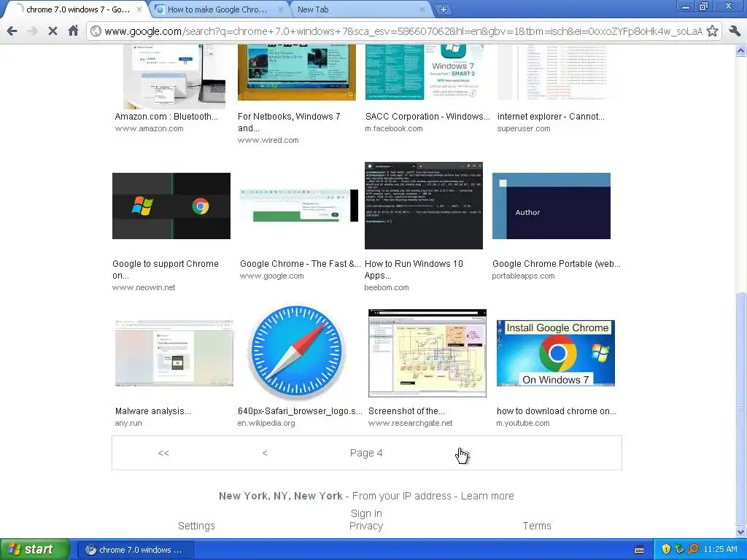Open the 'Author' dark blue thumbnail

551,206
